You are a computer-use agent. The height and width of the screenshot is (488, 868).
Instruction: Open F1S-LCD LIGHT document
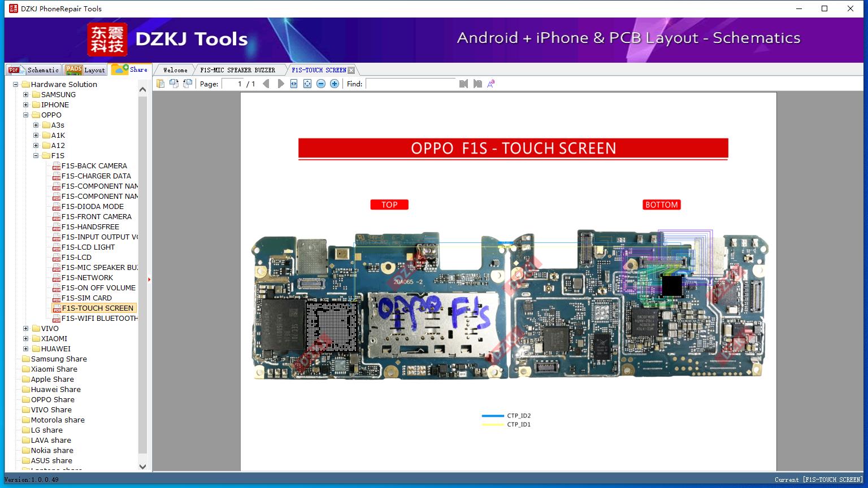(x=88, y=247)
